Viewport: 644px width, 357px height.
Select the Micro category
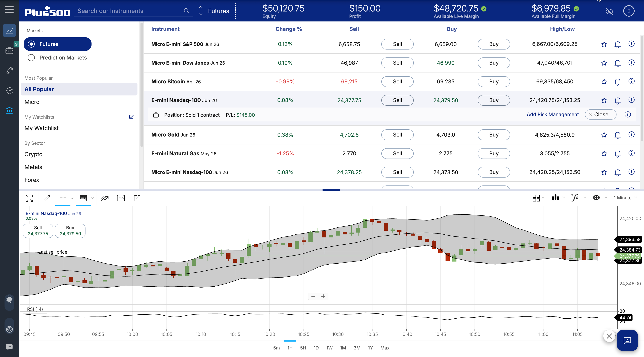point(32,102)
